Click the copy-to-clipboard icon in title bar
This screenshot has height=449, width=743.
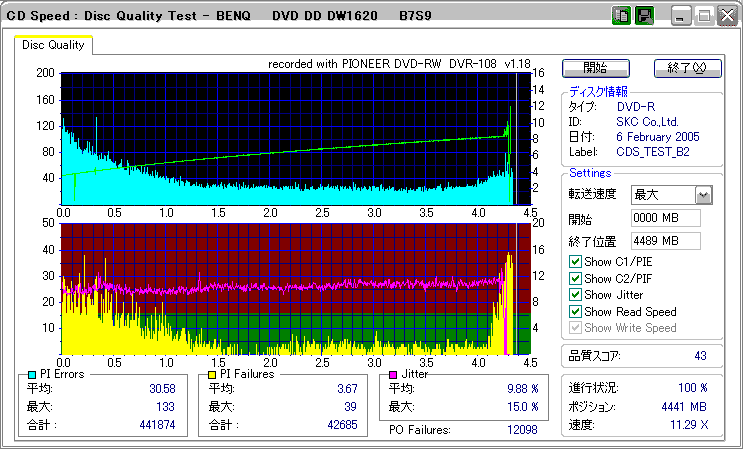pos(621,16)
